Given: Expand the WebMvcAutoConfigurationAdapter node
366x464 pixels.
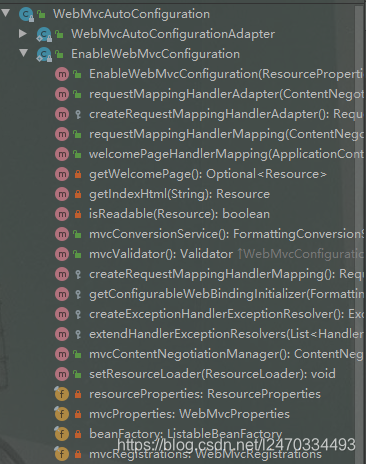Looking at the screenshot, I should [23, 33].
